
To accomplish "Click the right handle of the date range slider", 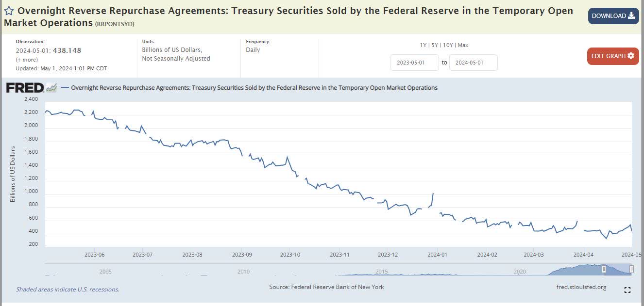I will (x=632, y=268).
